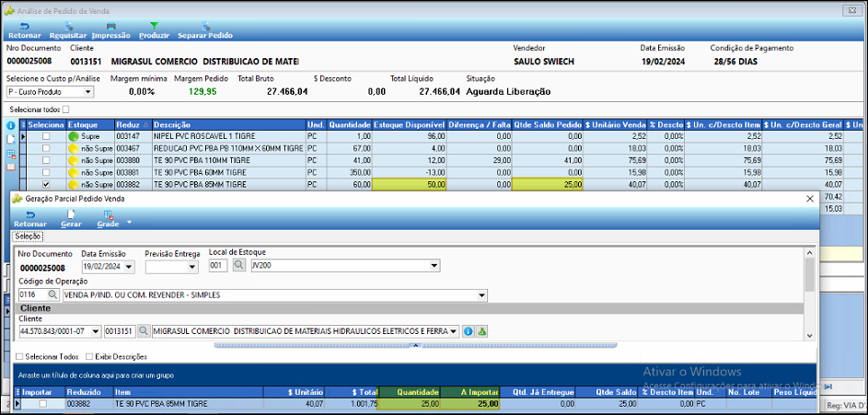This screenshot has height=415, width=868.
Task: Click the yellow stock indicator for item 003880
Action: [x=73, y=160]
